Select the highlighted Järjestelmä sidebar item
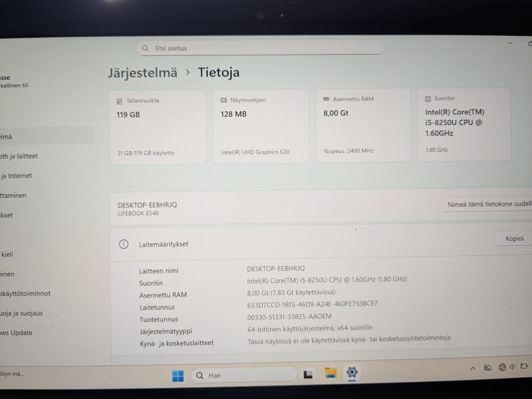Image resolution: width=532 pixels, height=399 pixels. (47, 137)
